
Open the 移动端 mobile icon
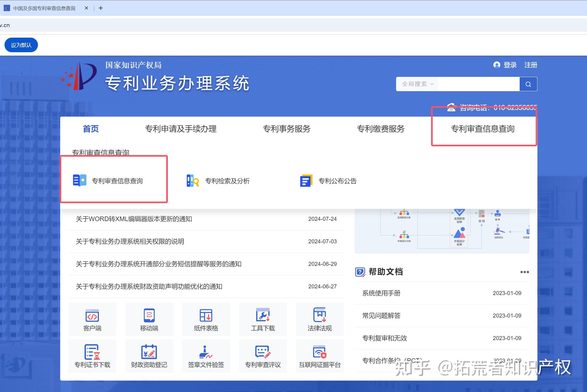point(149,315)
